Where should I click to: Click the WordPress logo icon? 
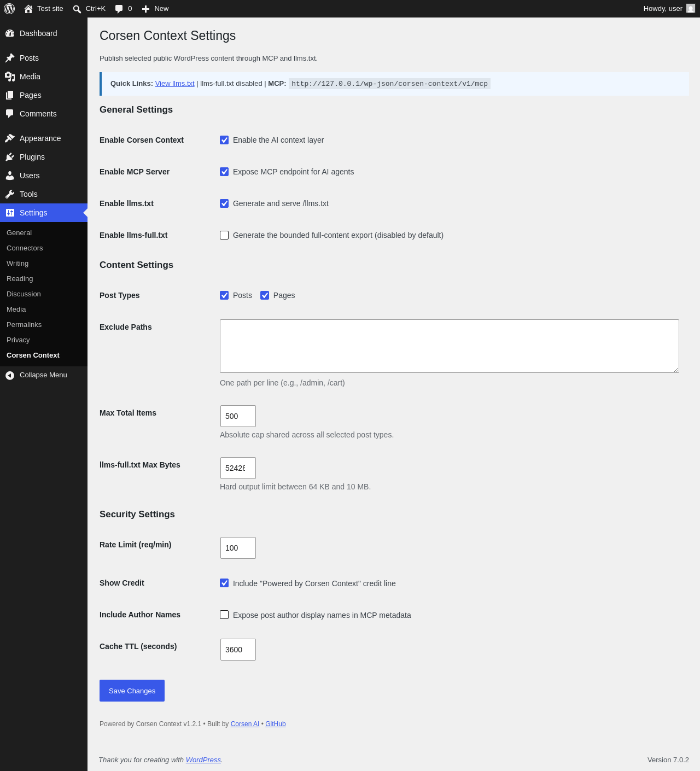pyautogui.click(x=9, y=9)
